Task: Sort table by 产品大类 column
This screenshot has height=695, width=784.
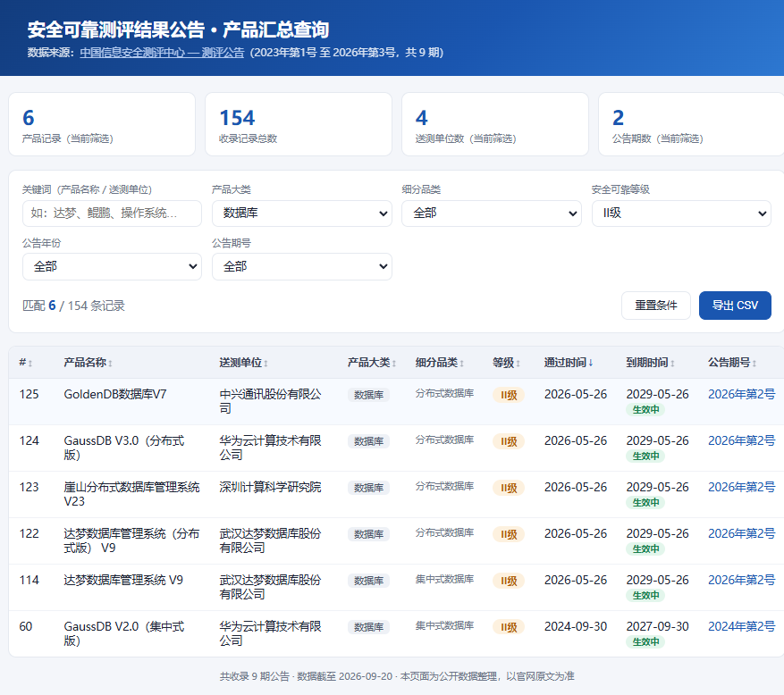Action: [372, 363]
